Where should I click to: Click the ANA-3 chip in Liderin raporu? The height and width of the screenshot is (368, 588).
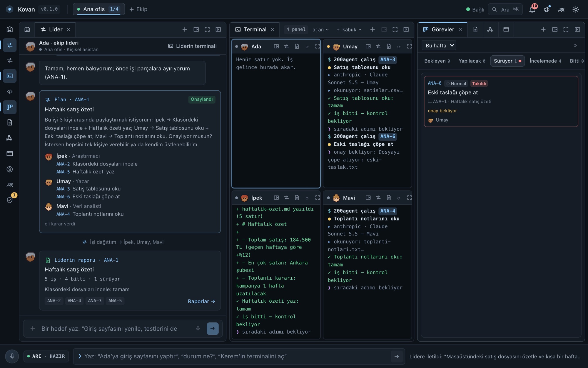click(95, 301)
